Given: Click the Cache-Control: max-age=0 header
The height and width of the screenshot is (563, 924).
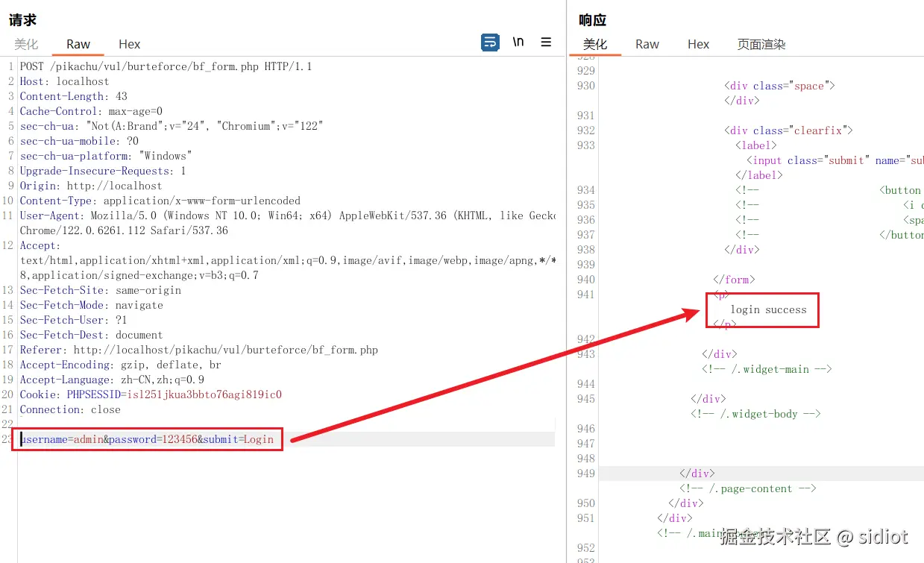Looking at the screenshot, I should [x=91, y=111].
